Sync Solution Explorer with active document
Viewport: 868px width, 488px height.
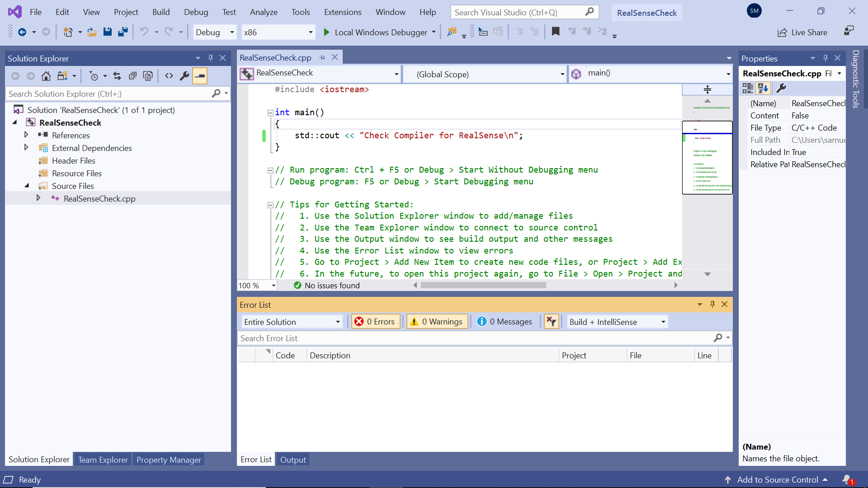[117, 76]
